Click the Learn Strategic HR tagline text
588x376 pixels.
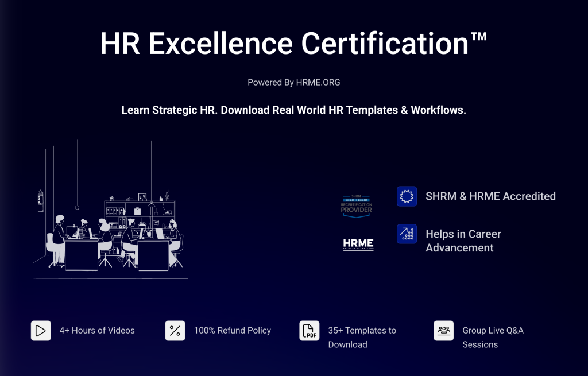click(x=293, y=110)
